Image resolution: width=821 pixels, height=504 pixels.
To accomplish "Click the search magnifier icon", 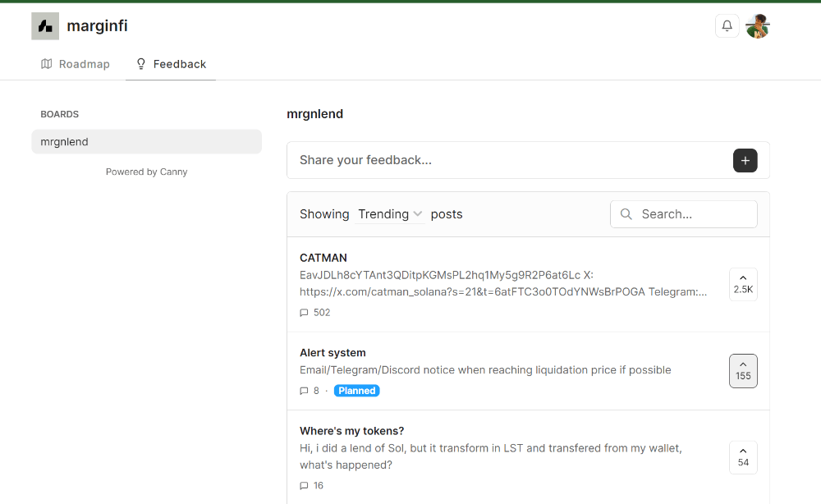I will (626, 214).
